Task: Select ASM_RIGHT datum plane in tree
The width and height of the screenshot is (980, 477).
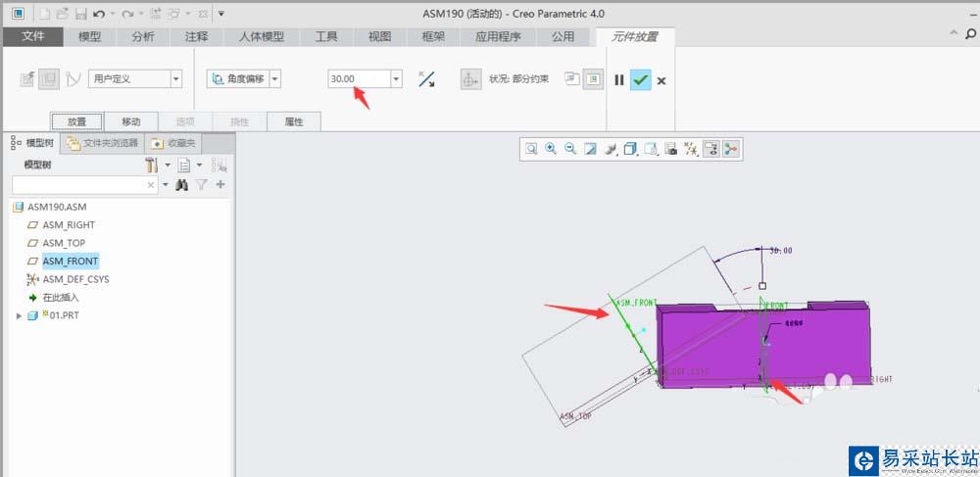Action: coord(69,224)
